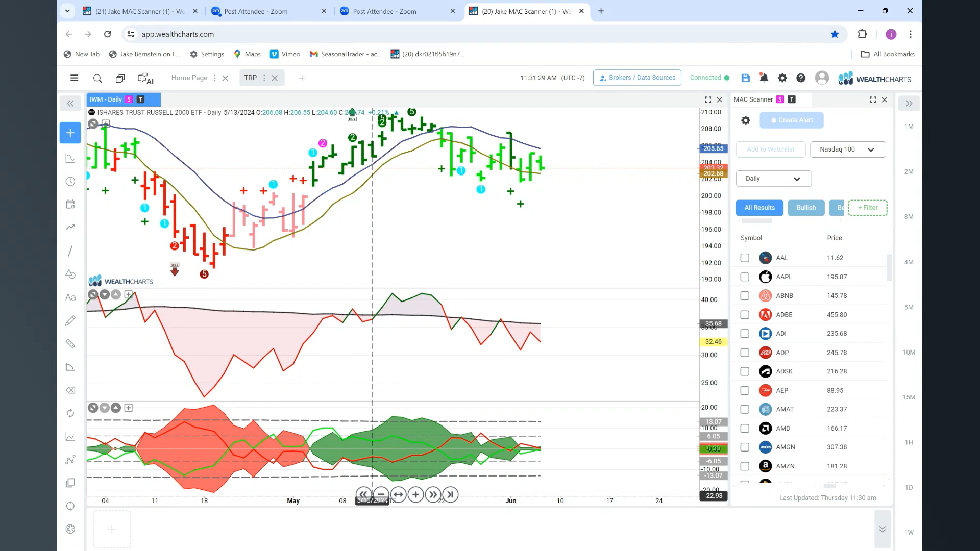Bookmark this page with the star icon
The image size is (980, 551).
point(835,34)
